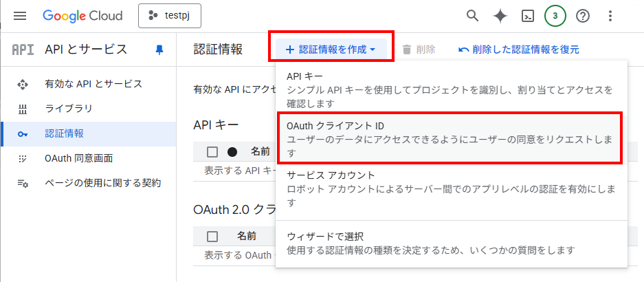Open the testpj project selector
Screen dimensions: 644x282
[175, 16]
